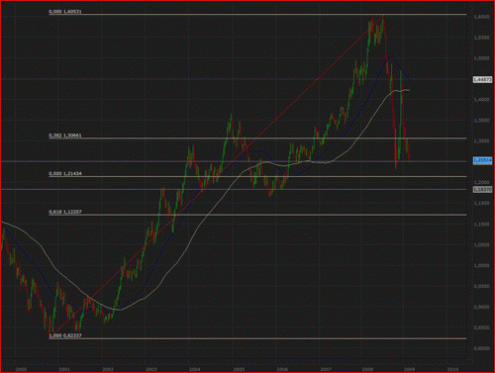Viewport: 495px width, 373px height.
Task: Click the 1.5500 value on the price axis
Action: 482,37
